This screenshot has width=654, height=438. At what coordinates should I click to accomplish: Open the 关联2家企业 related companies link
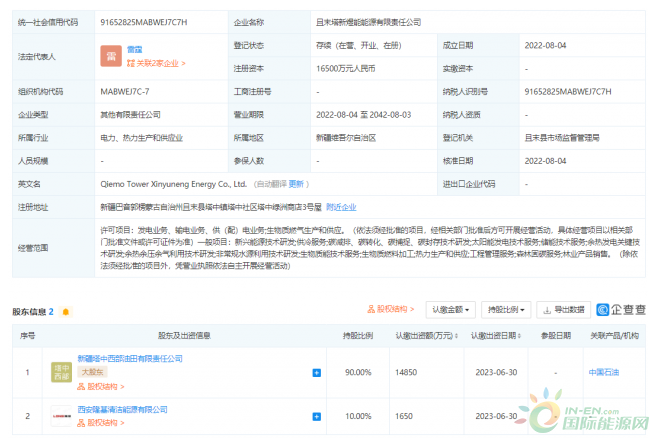(x=156, y=63)
